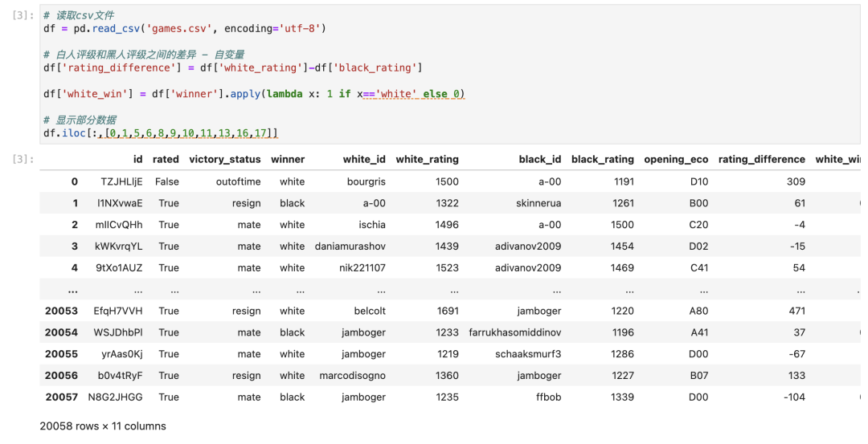
Task: Click the rating difference value 471
Action: point(797,311)
